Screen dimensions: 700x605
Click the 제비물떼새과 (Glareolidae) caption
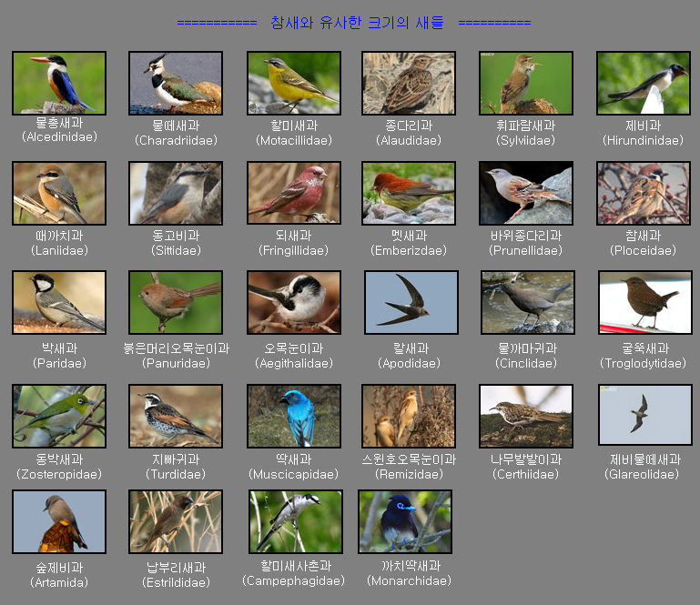(x=643, y=466)
